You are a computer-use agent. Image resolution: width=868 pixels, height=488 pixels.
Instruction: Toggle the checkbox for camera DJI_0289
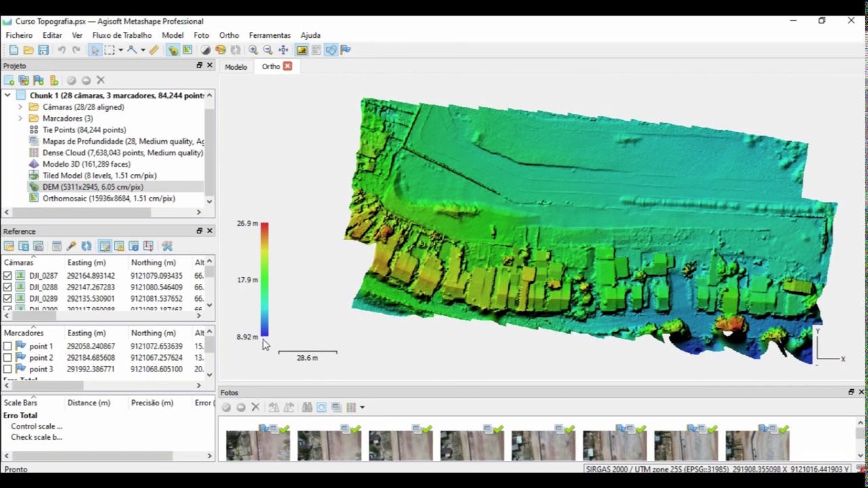[7, 299]
